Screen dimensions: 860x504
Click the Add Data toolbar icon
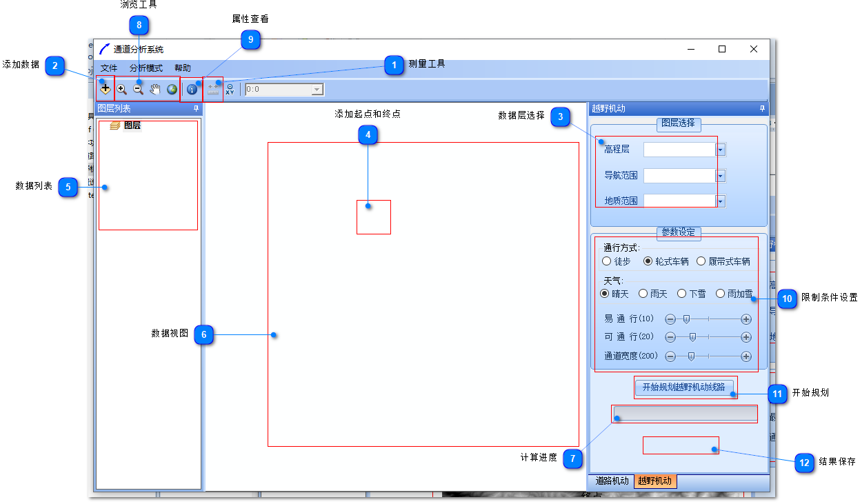coord(105,89)
